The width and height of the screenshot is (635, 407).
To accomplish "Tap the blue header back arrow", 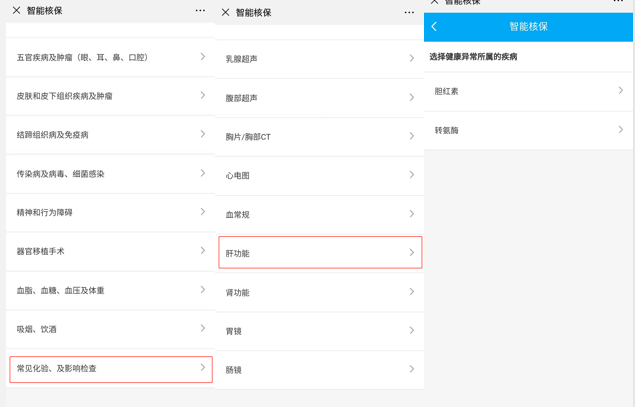I will [x=434, y=27].
